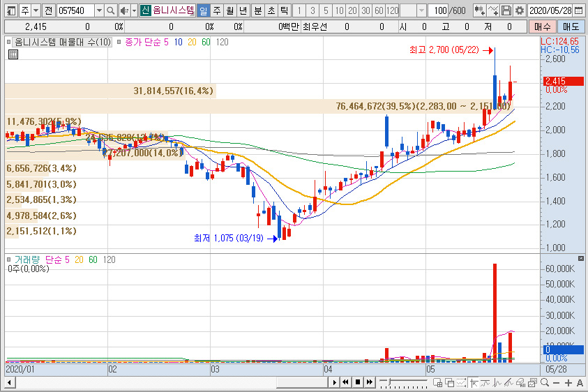Select the 20 period interval button
The image size is (588, 392).
coord(352,10)
